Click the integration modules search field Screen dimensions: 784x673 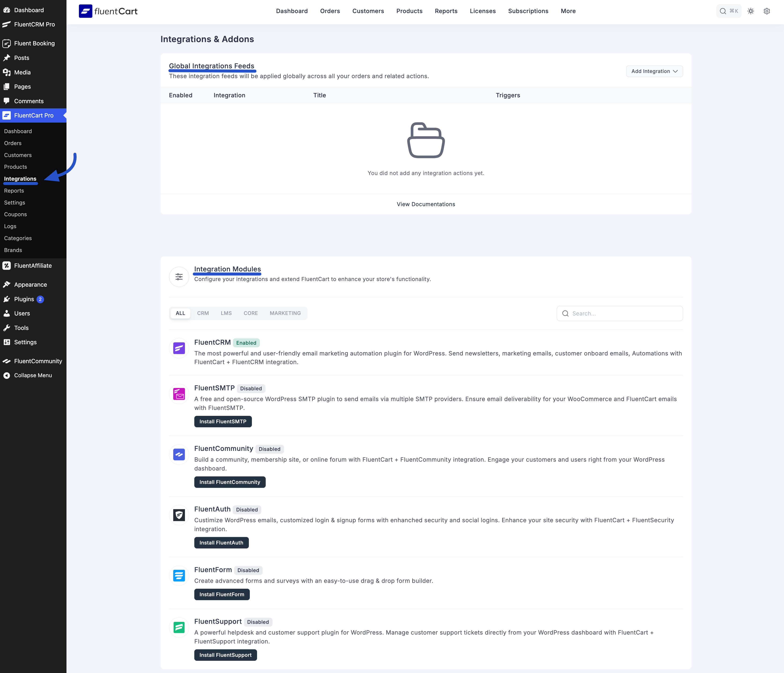click(x=624, y=314)
